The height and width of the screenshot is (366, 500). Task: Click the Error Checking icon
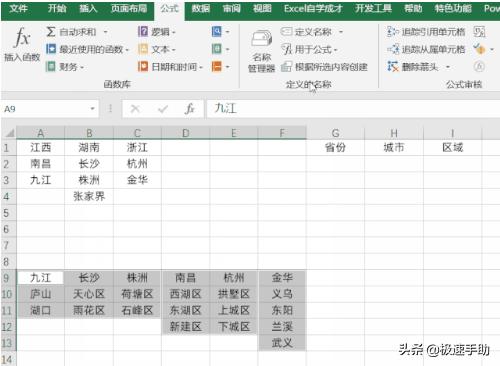[x=479, y=49]
